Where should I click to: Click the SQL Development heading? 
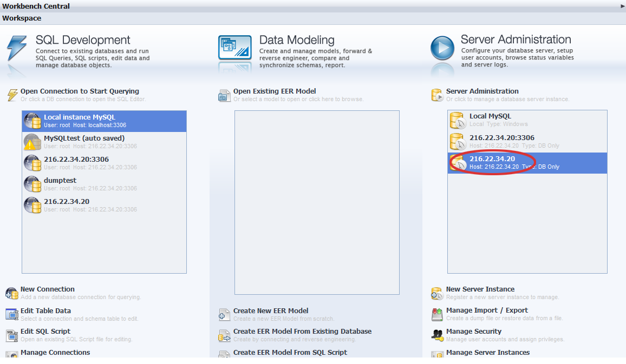[x=83, y=40]
